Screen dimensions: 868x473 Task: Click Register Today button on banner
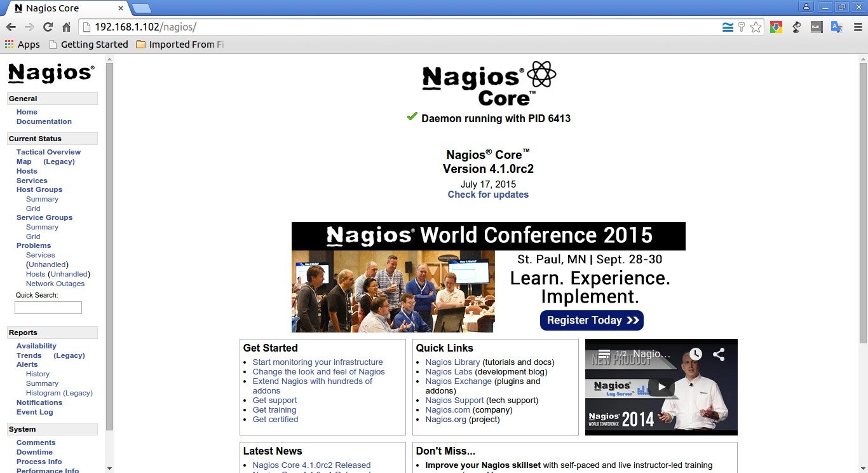[x=592, y=320]
